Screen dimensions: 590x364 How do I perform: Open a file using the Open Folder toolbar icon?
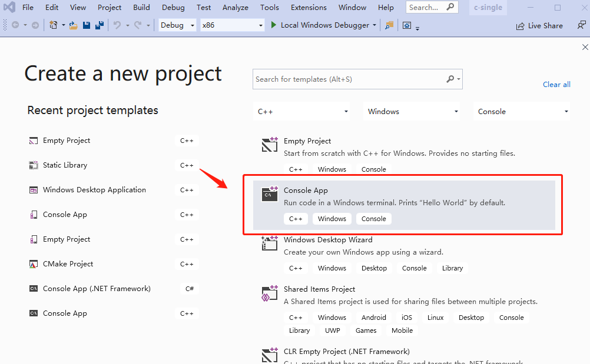pyautogui.click(x=73, y=25)
